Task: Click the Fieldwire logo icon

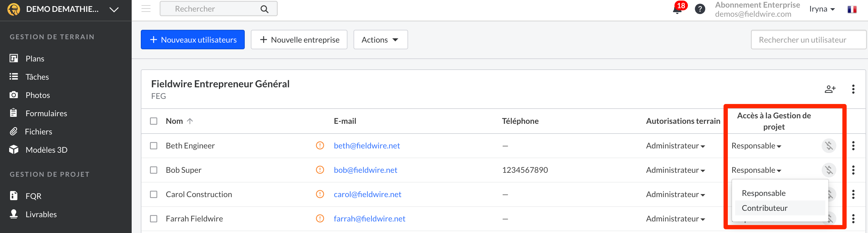Action: click(14, 9)
